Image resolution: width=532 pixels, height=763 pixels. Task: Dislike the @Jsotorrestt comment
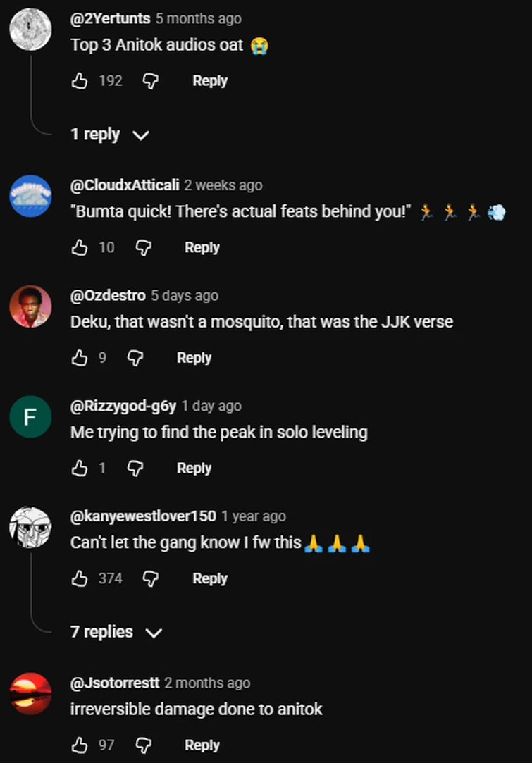pos(143,745)
